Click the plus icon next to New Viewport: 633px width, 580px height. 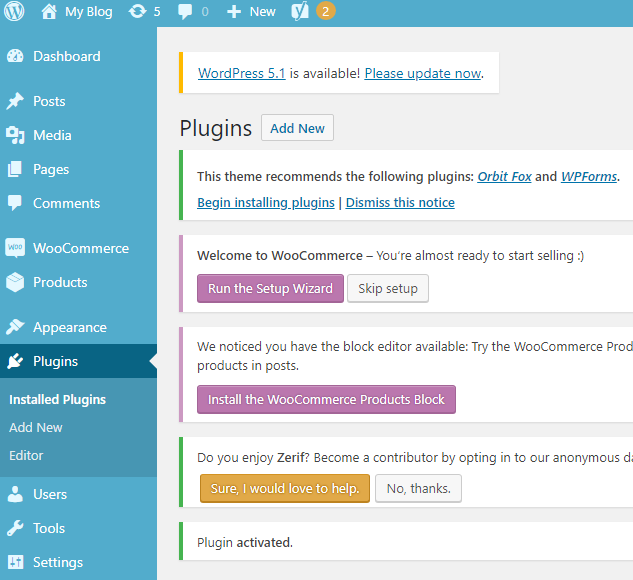[234, 12]
